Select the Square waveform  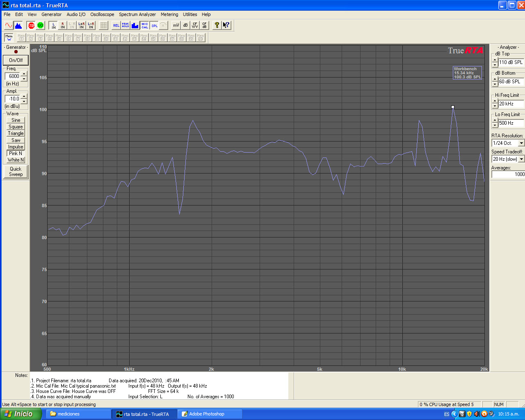(x=16, y=127)
